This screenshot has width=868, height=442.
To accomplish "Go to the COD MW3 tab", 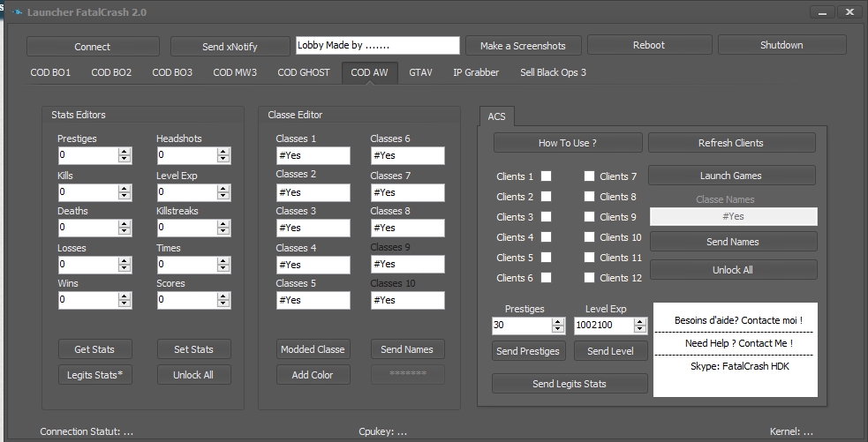I will [x=235, y=72].
